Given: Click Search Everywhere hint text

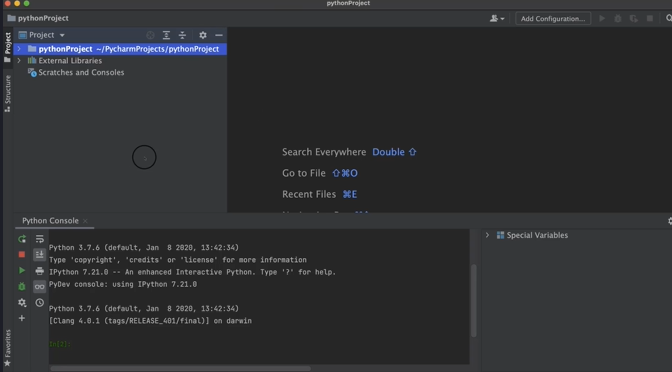Looking at the screenshot, I should point(324,152).
